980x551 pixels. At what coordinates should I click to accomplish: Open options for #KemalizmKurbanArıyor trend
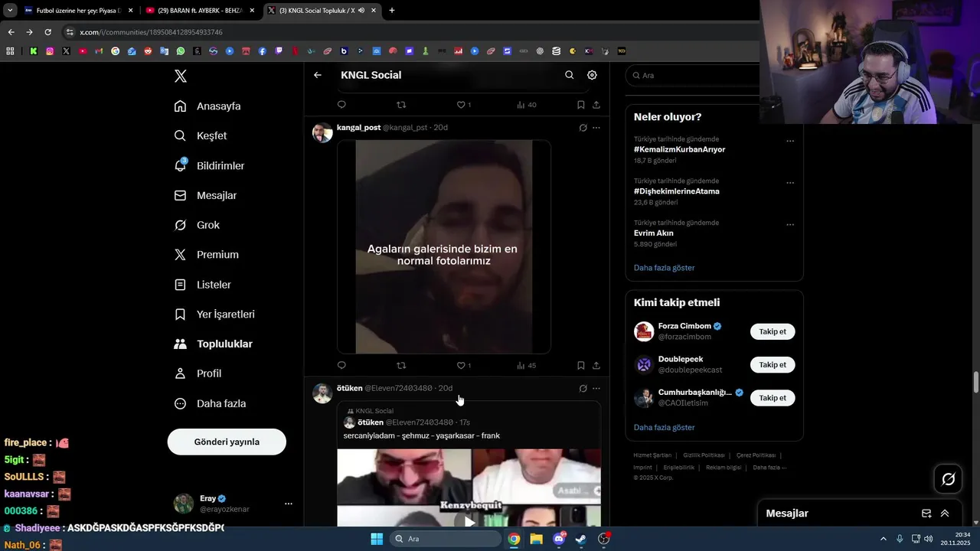coord(790,141)
